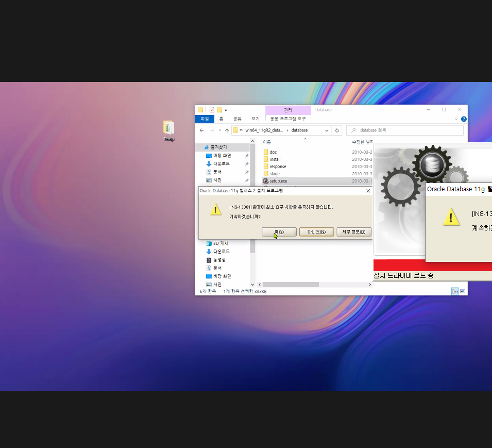
Task: Open 동영상 in the navigation pane
Action: [x=219, y=260]
